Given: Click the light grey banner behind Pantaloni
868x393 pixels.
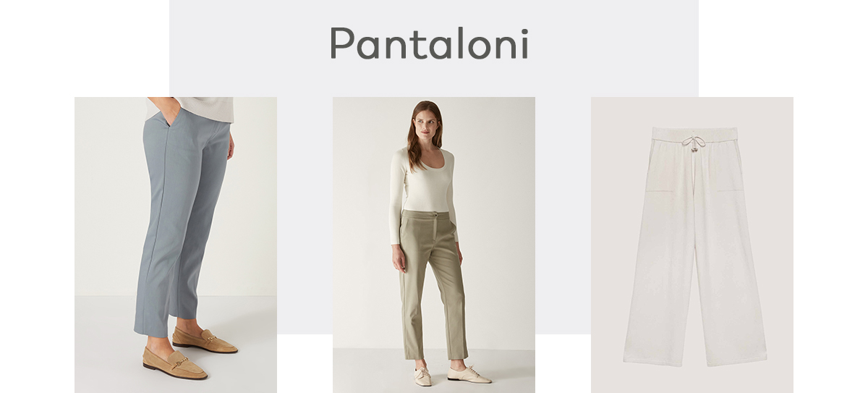Looking at the screenshot, I should coord(434,48).
